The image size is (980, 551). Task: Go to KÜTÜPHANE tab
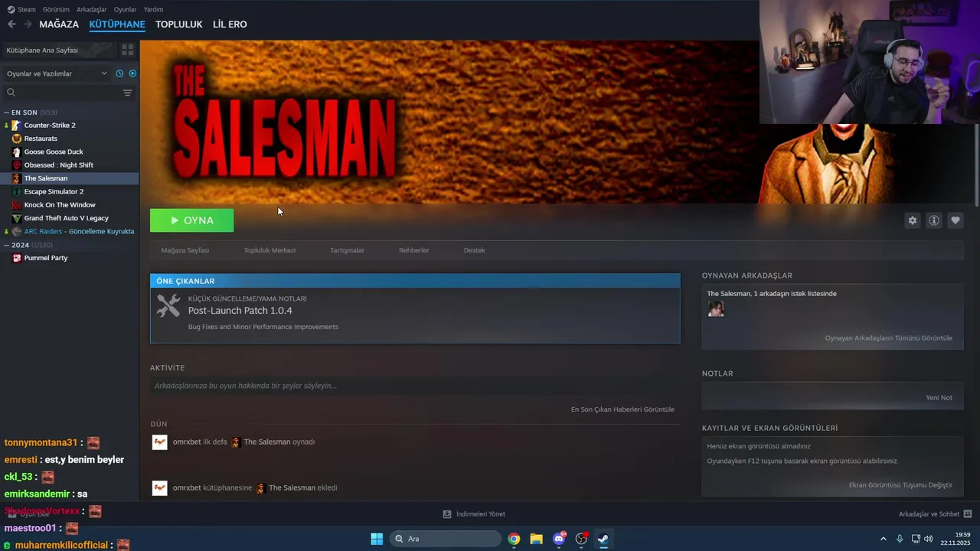point(117,24)
